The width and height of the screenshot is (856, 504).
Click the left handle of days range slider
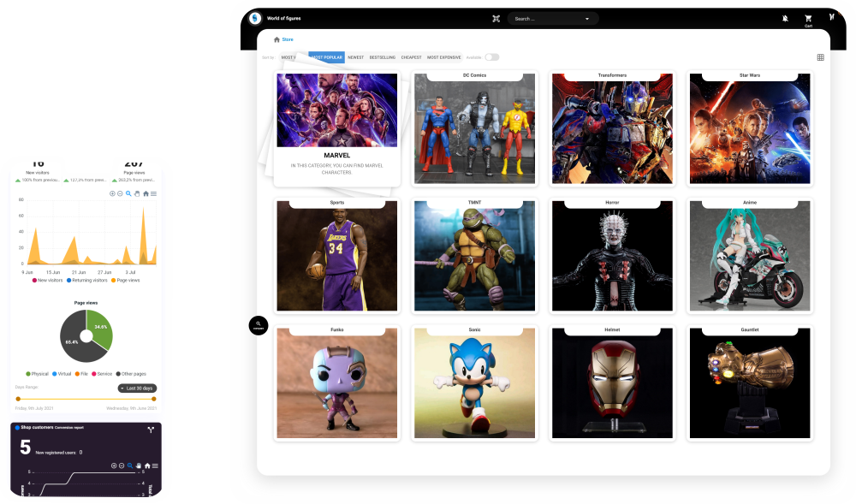[x=18, y=400]
